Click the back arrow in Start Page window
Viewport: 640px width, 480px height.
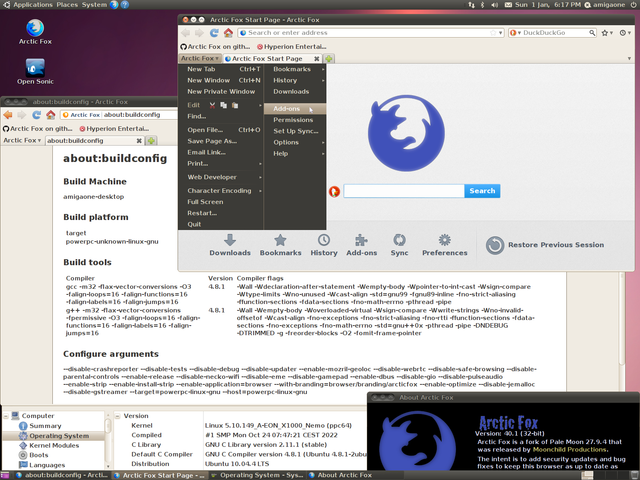point(186,33)
